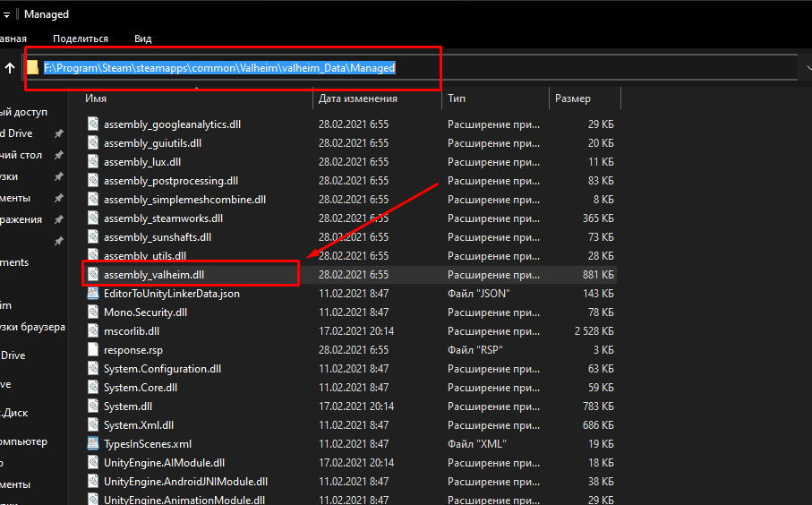This screenshot has height=505, width=812.
Task: Click the assembly_googleanalytics.dll file icon
Action: click(x=92, y=124)
